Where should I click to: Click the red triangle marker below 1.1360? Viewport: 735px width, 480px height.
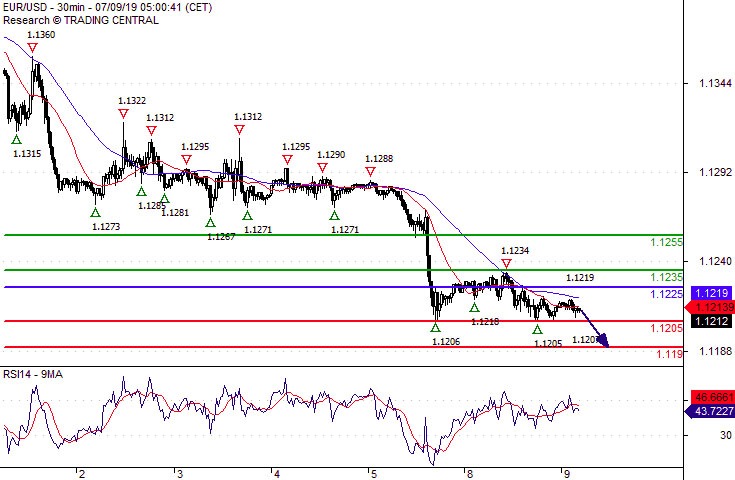click(x=32, y=48)
